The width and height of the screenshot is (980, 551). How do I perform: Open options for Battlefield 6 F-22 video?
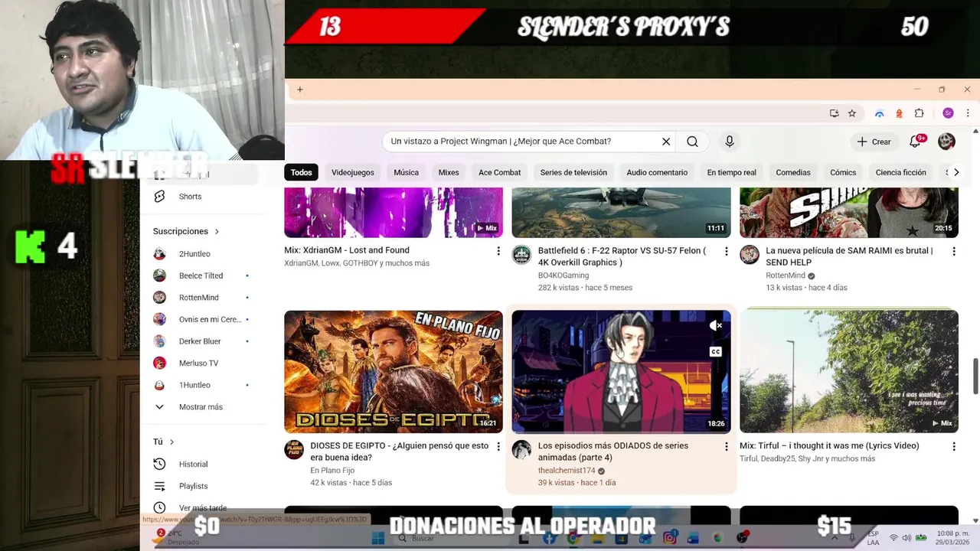[x=727, y=251]
